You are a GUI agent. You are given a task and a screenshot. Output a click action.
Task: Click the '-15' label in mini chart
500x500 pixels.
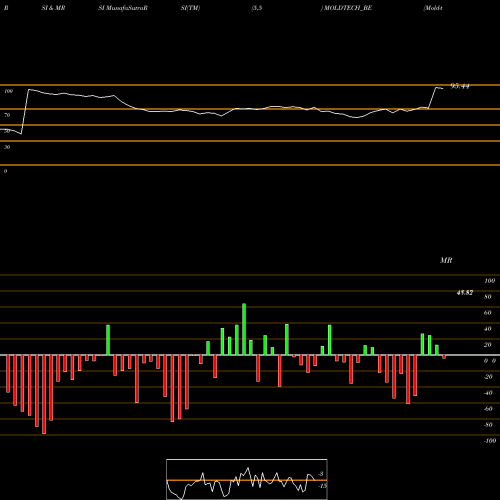point(322,486)
